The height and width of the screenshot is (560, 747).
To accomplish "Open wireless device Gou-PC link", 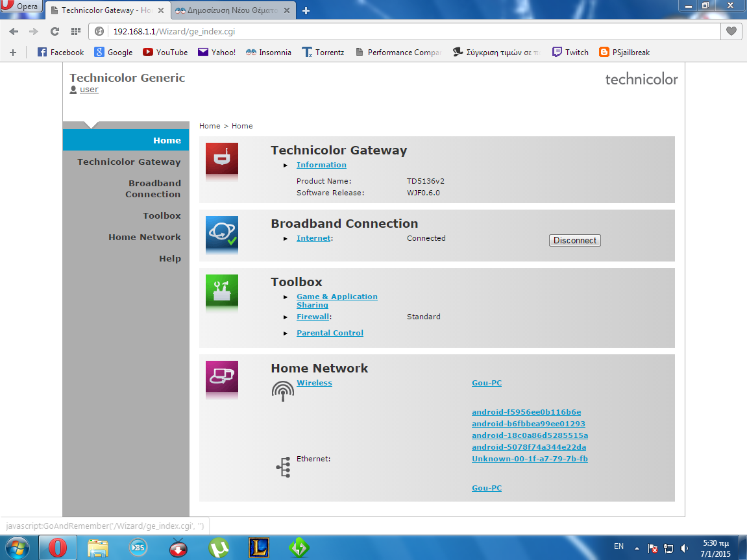I will point(486,383).
